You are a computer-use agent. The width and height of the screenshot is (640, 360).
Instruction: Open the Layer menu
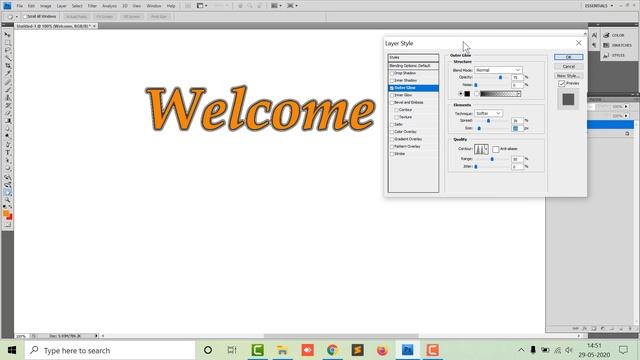61,6
